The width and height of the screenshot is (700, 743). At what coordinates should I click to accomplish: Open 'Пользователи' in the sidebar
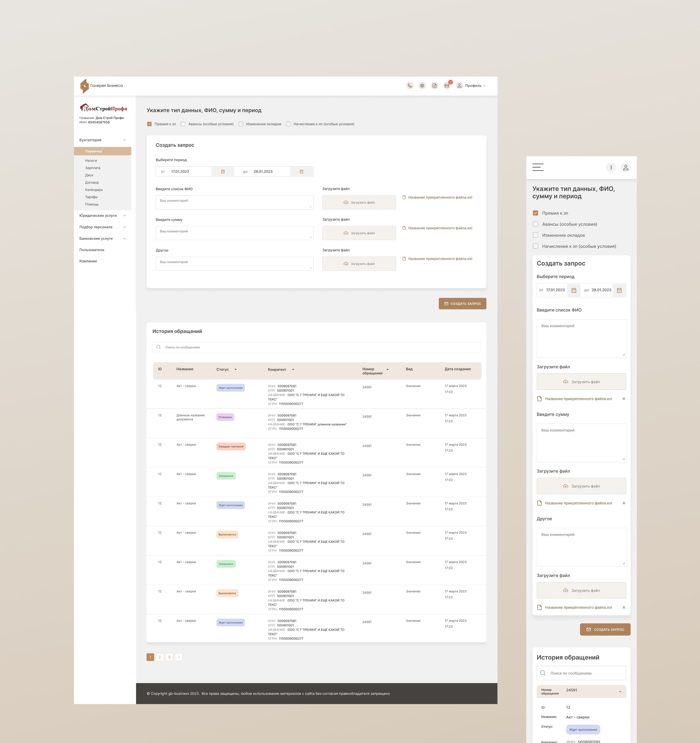point(92,250)
